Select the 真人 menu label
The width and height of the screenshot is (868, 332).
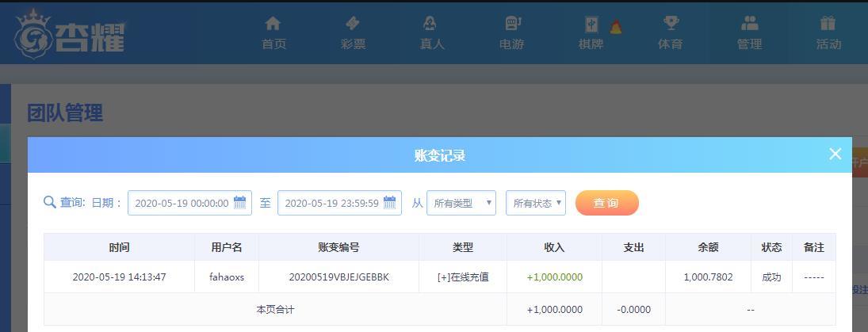click(432, 44)
